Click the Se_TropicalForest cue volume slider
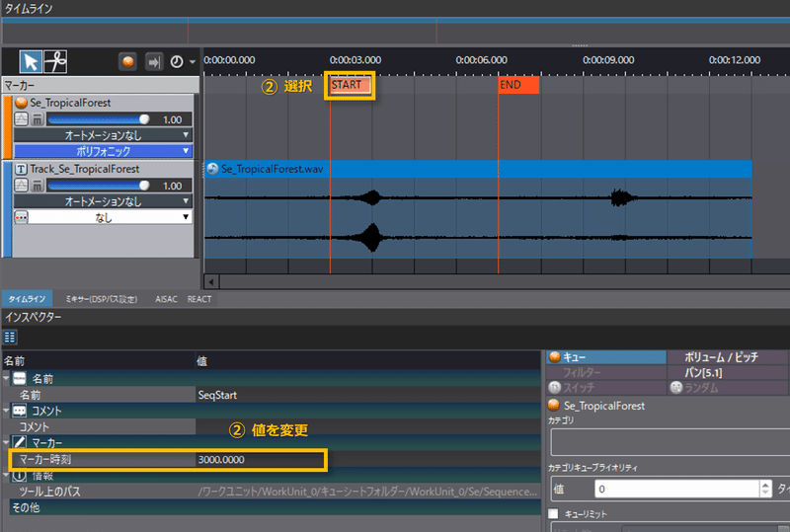 98,119
